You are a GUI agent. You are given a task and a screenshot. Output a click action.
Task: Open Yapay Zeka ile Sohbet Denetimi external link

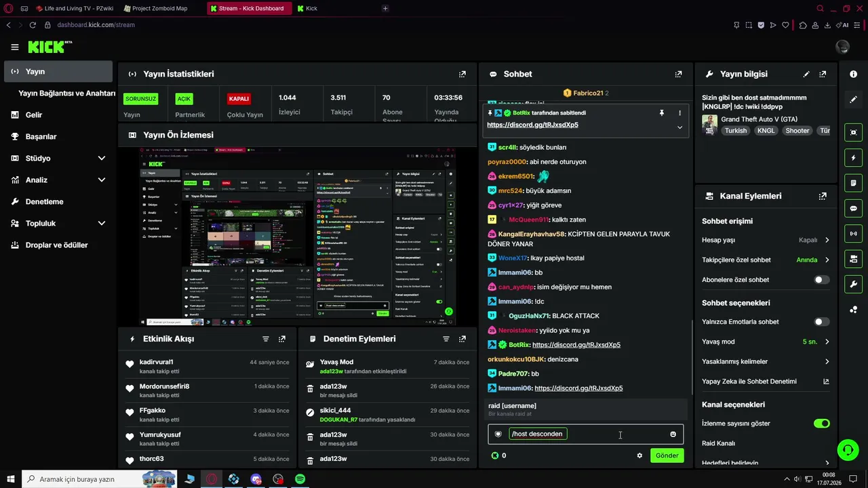click(826, 381)
